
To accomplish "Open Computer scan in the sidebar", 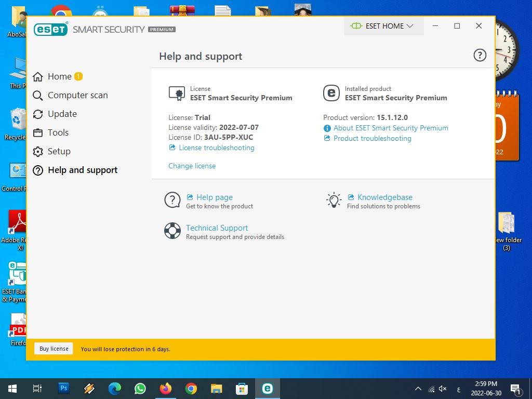I will coord(70,96).
